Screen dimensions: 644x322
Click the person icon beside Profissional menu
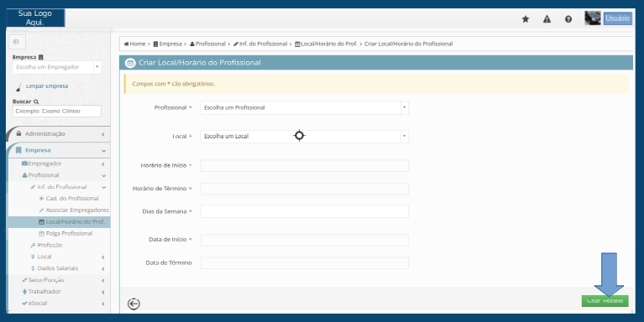24,175
